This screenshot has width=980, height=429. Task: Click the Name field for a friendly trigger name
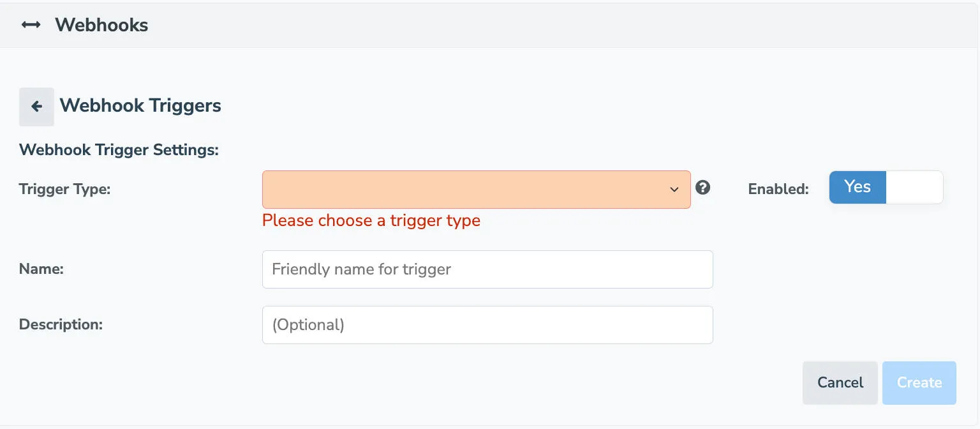click(487, 269)
